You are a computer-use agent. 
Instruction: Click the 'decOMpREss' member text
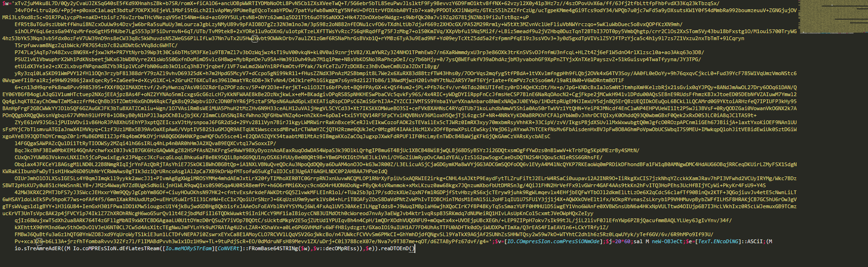point(342,248)
